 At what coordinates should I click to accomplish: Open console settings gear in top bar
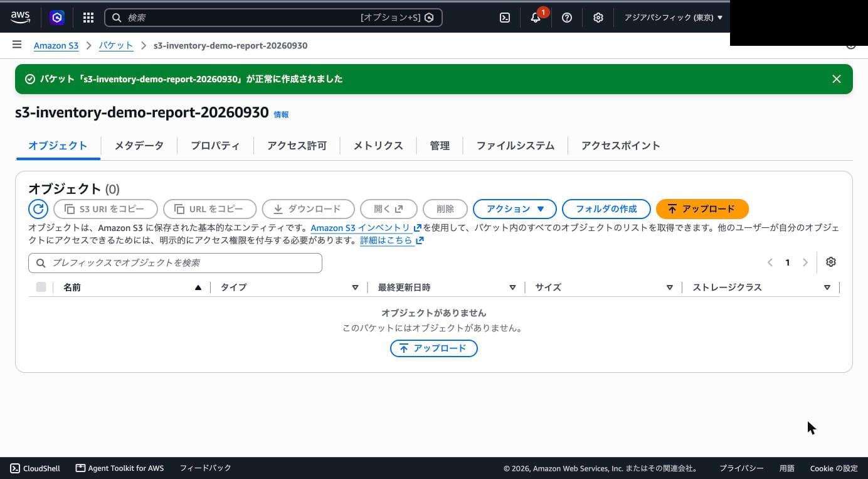[x=598, y=18]
